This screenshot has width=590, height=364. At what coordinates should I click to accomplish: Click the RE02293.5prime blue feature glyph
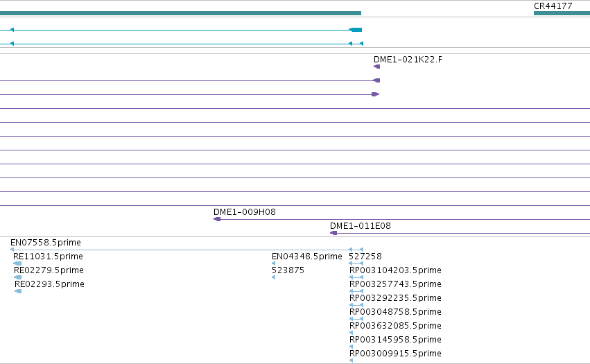tap(18, 291)
